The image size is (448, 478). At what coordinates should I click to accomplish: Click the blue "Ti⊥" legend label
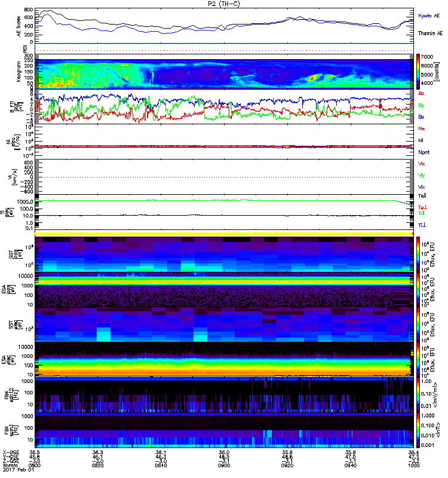tap(422, 225)
